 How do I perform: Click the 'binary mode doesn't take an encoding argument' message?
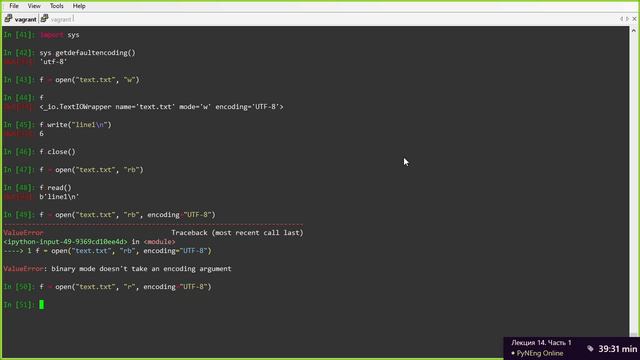[141, 269]
